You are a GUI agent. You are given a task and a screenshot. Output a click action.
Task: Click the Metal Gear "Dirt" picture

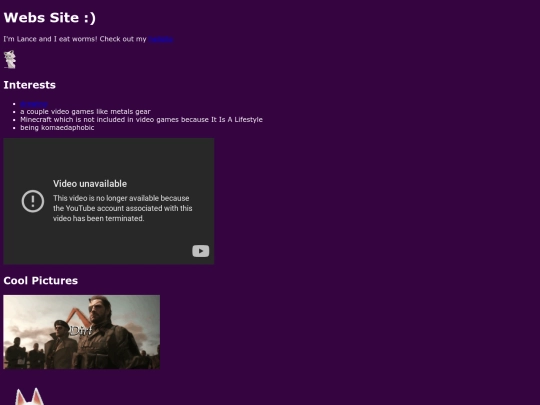pos(82,332)
